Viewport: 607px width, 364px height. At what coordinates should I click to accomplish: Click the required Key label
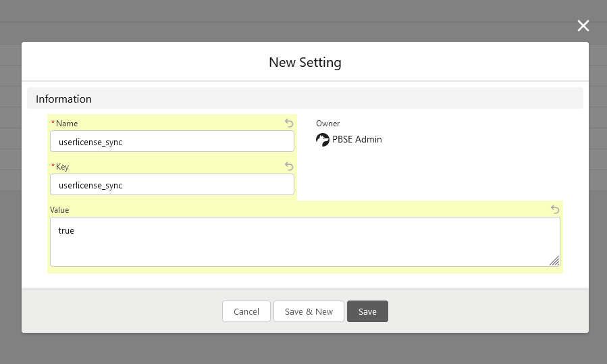click(x=60, y=167)
